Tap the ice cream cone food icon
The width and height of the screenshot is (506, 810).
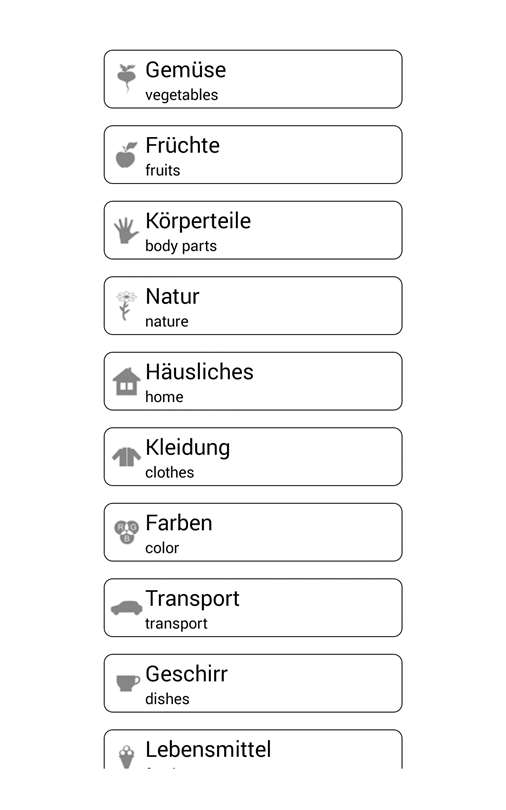(126, 757)
